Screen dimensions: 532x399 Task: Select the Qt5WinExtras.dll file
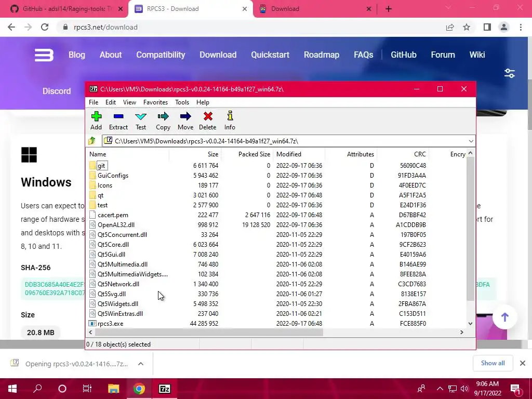point(120,313)
